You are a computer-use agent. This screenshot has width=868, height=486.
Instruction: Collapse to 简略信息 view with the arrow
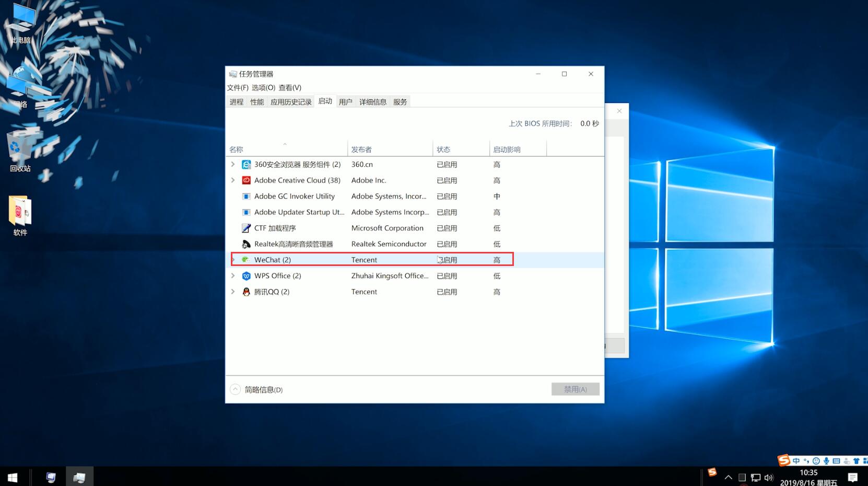click(236, 389)
